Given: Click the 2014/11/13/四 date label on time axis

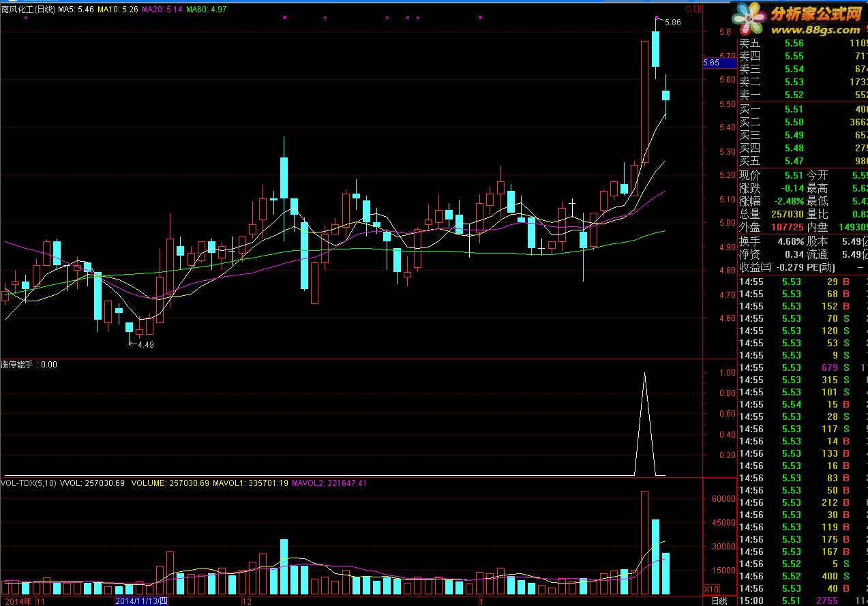Looking at the screenshot, I should 141,601.
